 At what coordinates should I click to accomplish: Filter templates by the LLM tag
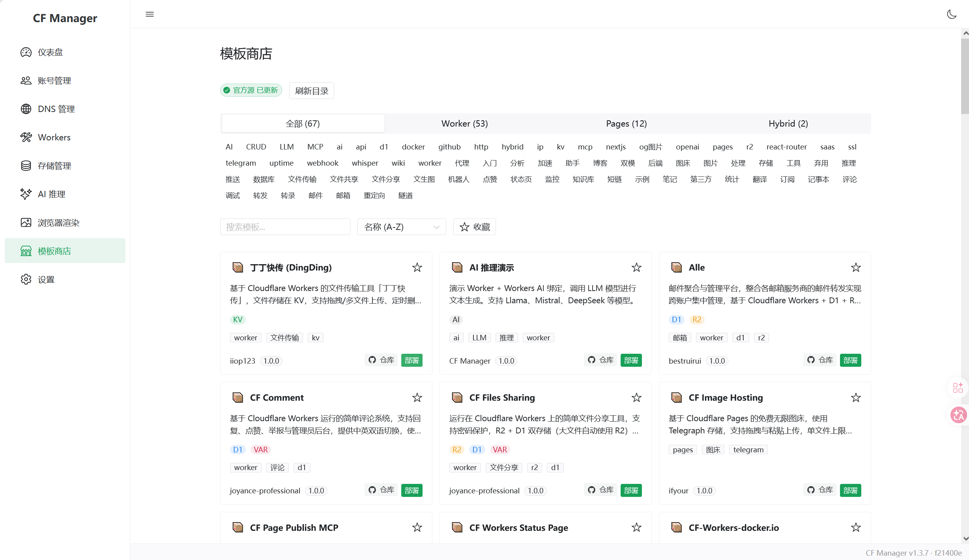(x=287, y=147)
